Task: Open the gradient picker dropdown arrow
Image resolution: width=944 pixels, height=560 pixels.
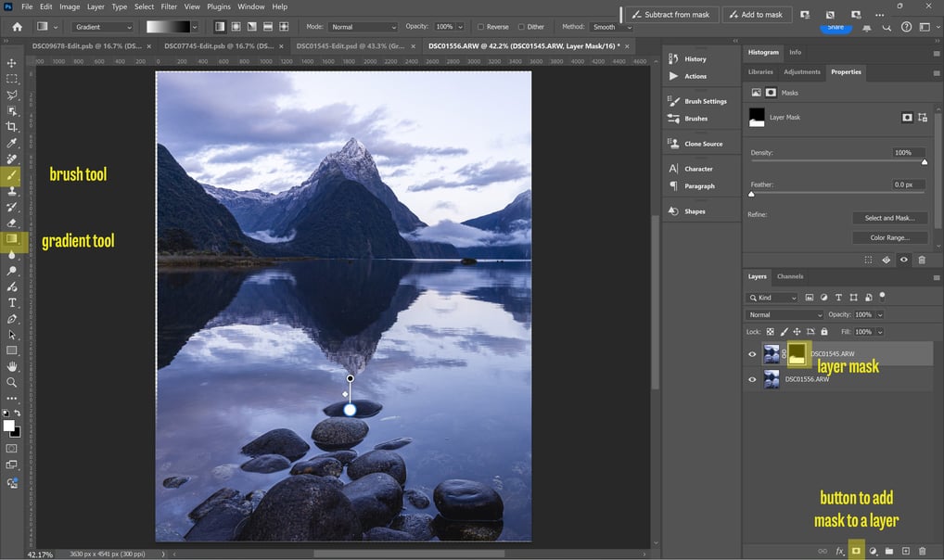Action: (x=194, y=27)
